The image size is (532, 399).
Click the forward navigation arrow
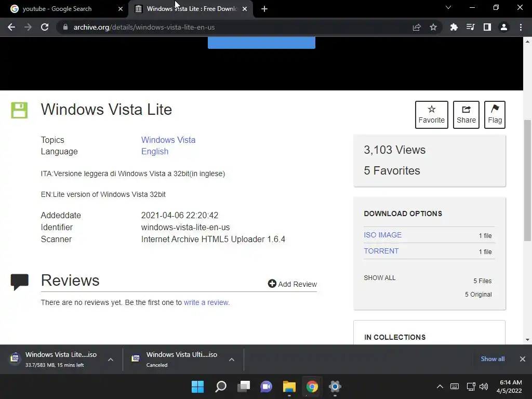28,27
